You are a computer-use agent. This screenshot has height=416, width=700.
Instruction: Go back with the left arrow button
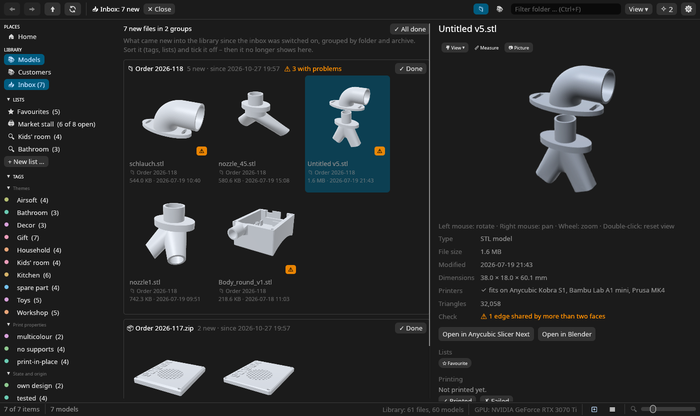coord(12,9)
